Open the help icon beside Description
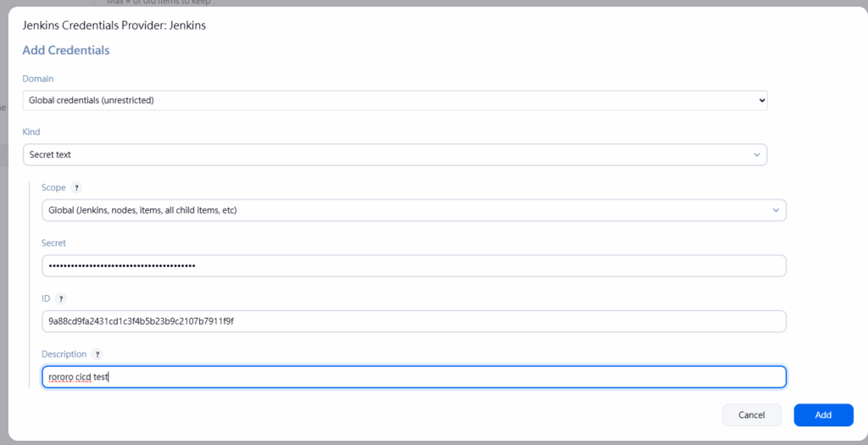The image size is (868, 445). click(97, 354)
